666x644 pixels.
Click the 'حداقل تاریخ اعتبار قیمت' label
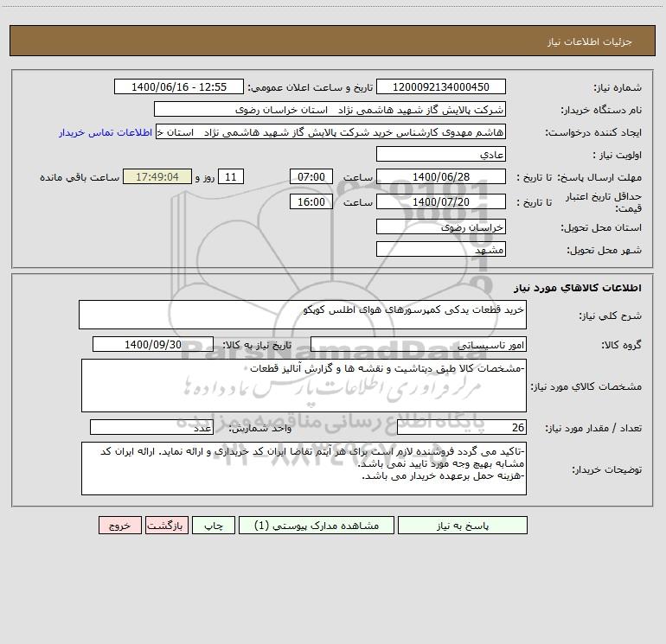(604, 202)
